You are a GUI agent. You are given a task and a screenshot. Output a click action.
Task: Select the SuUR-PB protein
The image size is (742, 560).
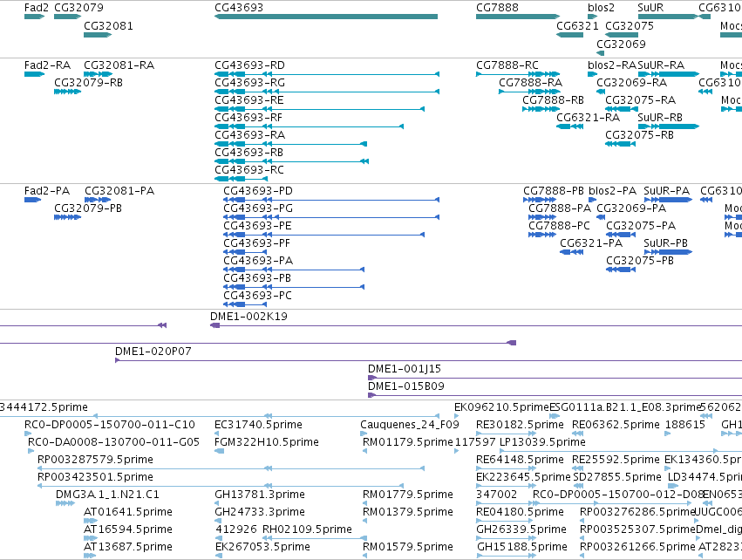click(x=668, y=252)
